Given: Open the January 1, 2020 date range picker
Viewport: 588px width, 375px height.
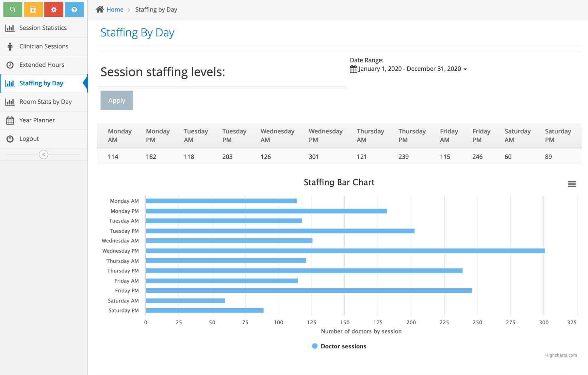Looking at the screenshot, I should [410, 69].
